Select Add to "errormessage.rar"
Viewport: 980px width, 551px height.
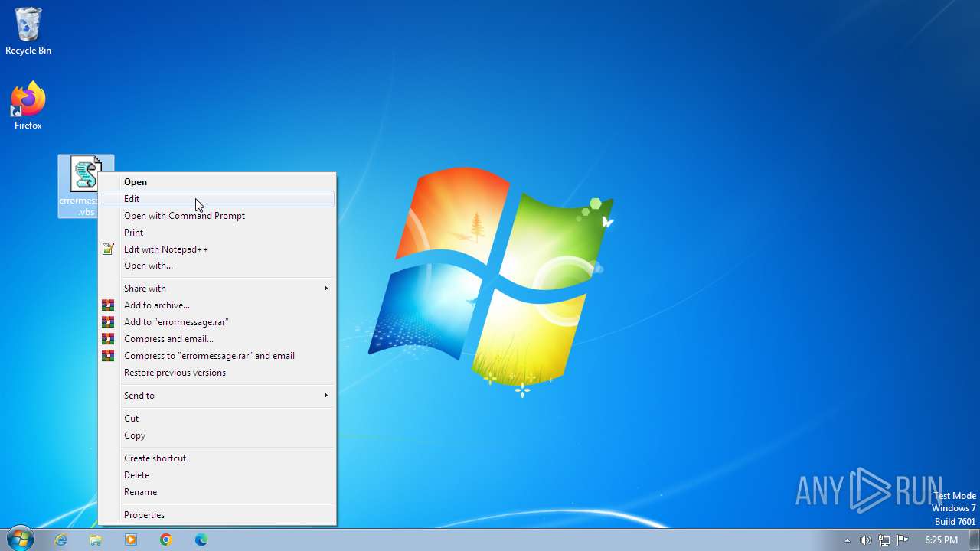[217, 322]
